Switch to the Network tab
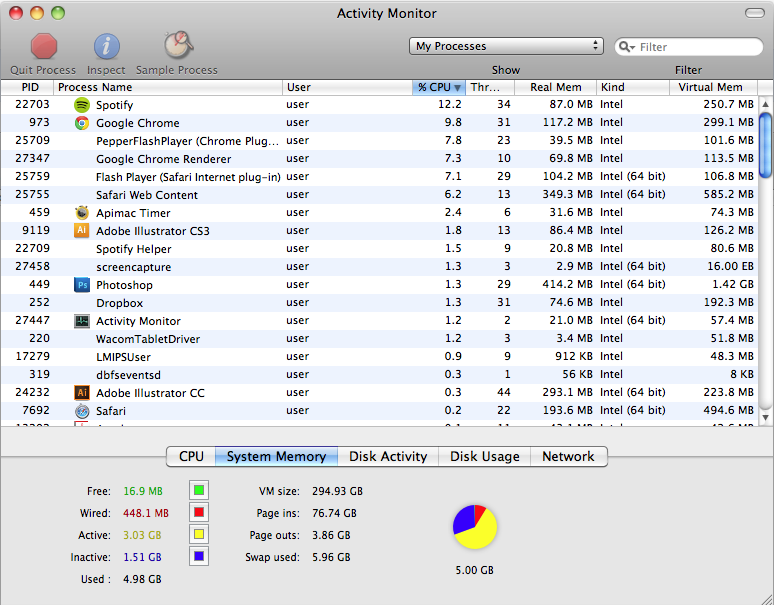This screenshot has height=605, width=774. point(569,456)
